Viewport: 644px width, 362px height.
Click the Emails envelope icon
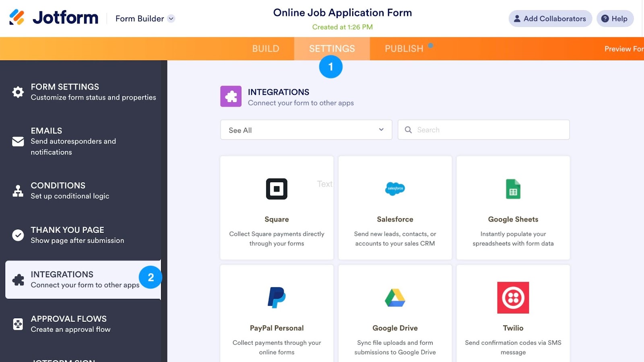(x=18, y=142)
